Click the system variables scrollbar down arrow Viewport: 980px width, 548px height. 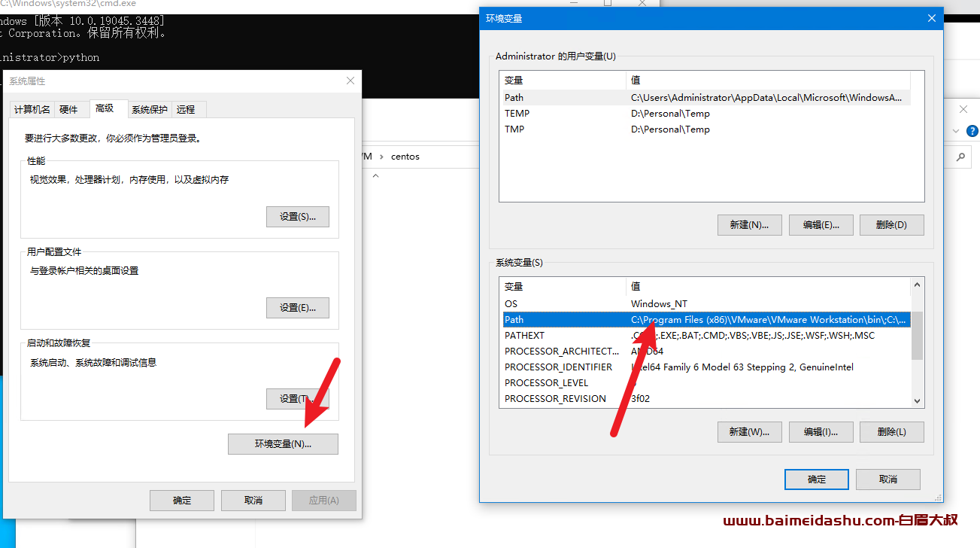[x=917, y=401]
